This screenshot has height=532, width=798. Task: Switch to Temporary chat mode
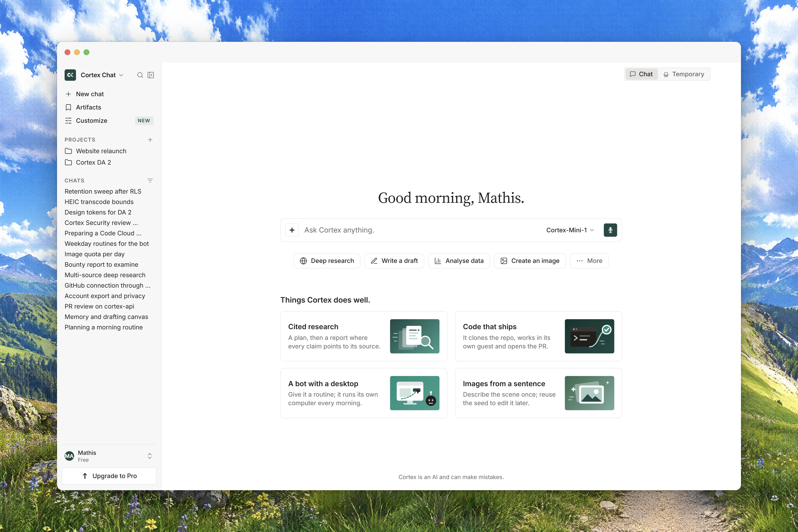(x=684, y=74)
